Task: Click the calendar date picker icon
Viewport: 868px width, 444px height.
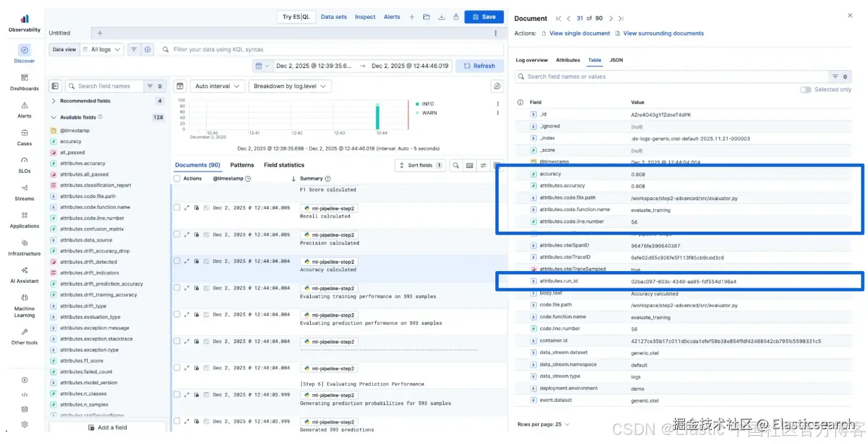Action: click(259, 66)
